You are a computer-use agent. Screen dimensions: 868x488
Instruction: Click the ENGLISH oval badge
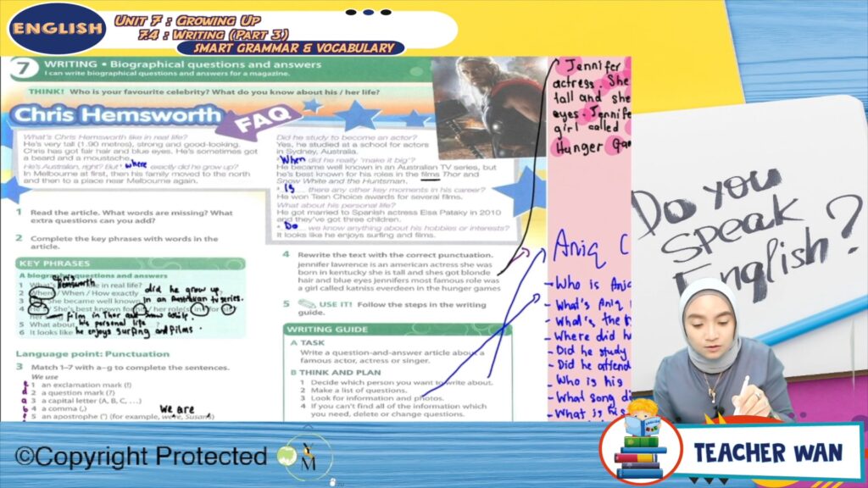pyautogui.click(x=58, y=28)
